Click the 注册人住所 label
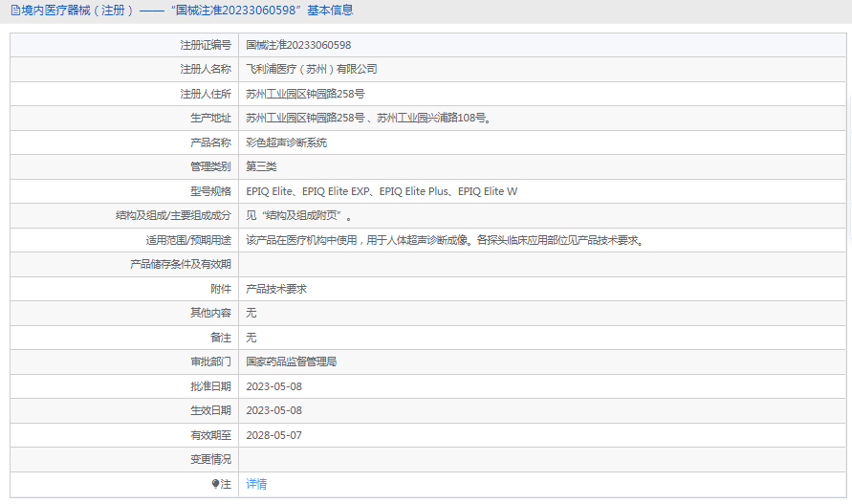The height and width of the screenshot is (504, 852). (x=206, y=94)
